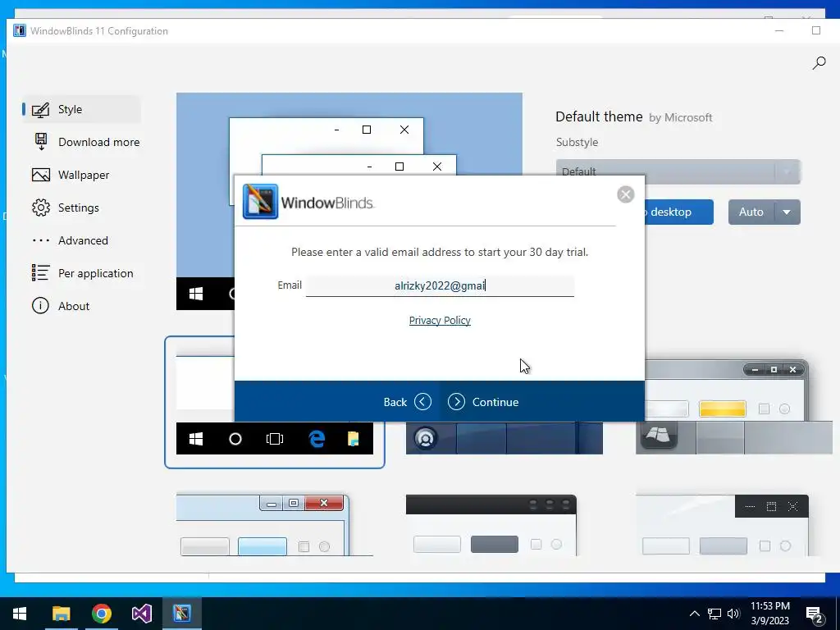
Task: Open the Privacy Policy link
Action: tap(440, 321)
